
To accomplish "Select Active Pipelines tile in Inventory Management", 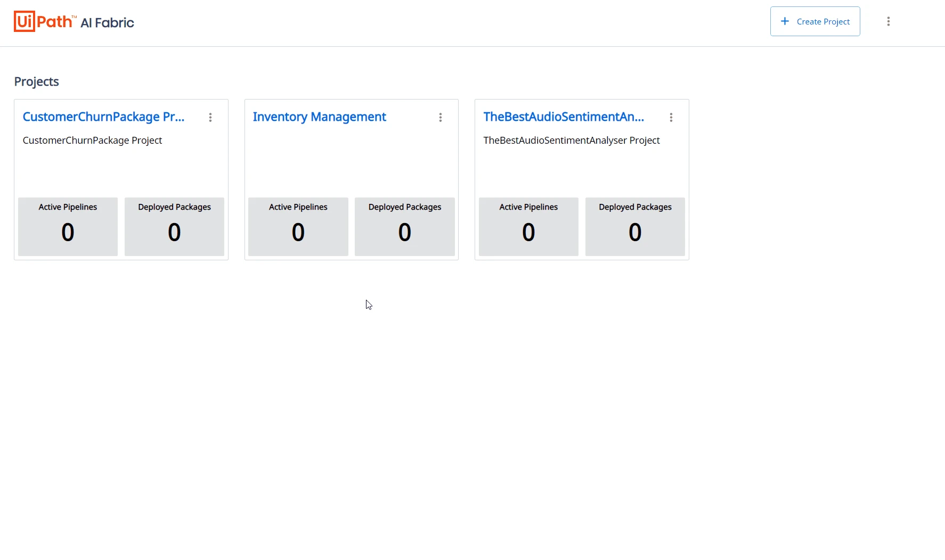I will tap(298, 227).
